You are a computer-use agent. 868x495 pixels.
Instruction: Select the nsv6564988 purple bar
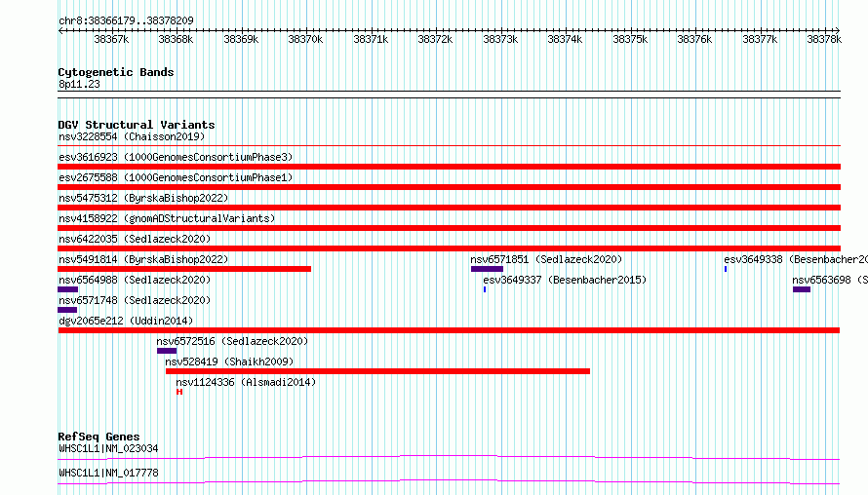(x=67, y=289)
